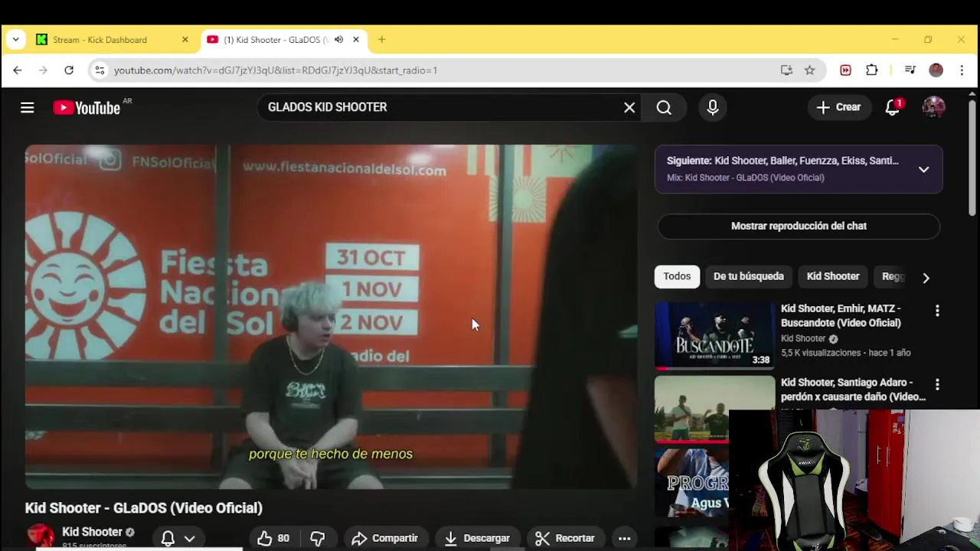Dislike the video with thumbs down
The height and width of the screenshot is (551, 980).
coord(317,539)
